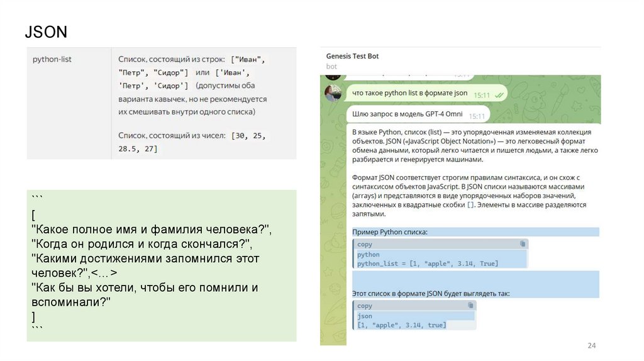Click the 'python-list' cell in the table

coord(52,59)
